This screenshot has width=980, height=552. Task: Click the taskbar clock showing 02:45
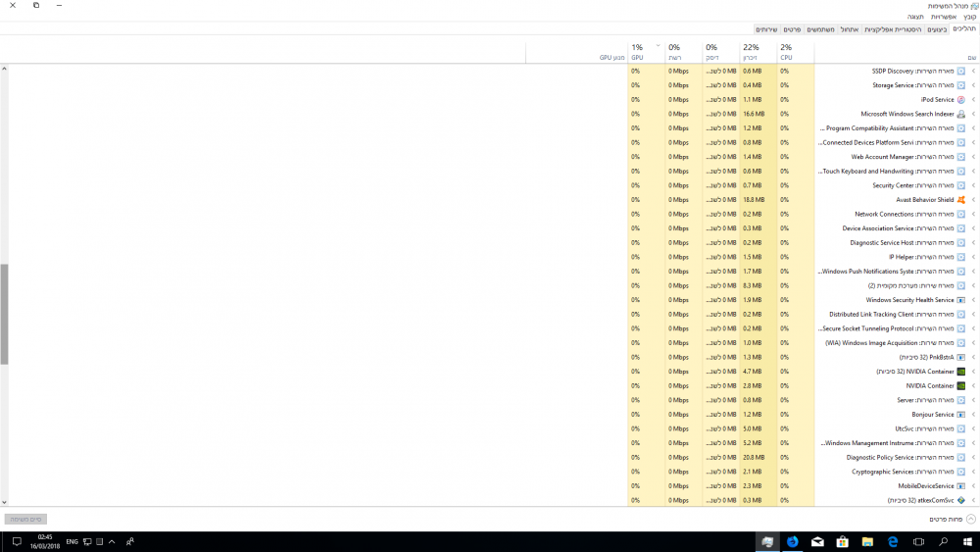[45, 541]
